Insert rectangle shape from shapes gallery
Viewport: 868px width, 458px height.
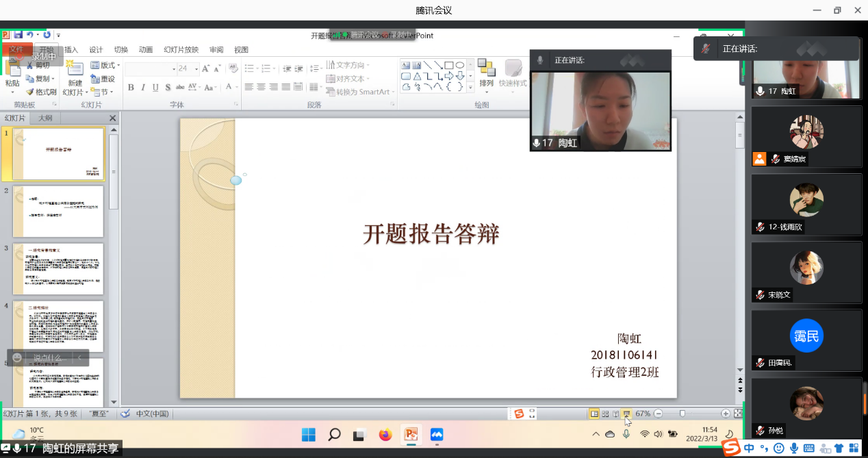[449, 66]
